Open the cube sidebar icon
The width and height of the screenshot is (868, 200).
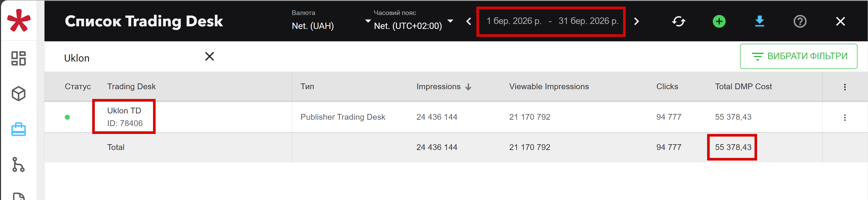coord(18,94)
